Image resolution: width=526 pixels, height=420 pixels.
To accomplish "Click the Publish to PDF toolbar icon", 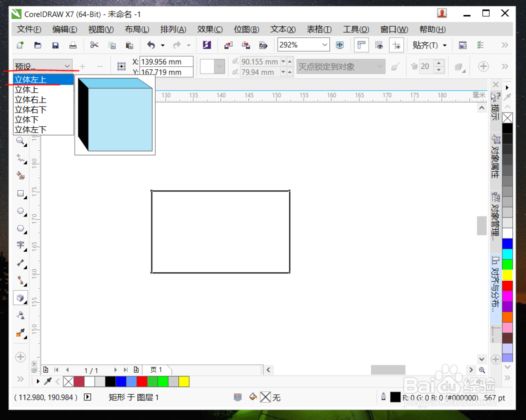I will pyautogui.click(x=263, y=46).
